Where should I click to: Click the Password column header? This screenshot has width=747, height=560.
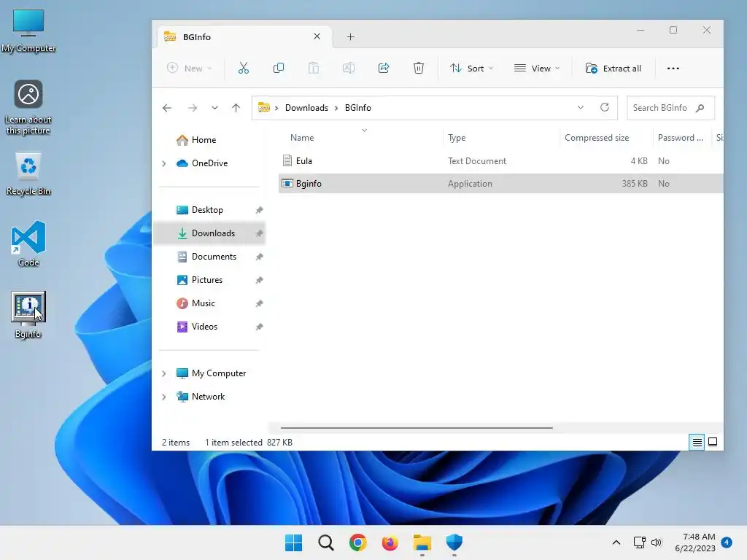tap(681, 138)
